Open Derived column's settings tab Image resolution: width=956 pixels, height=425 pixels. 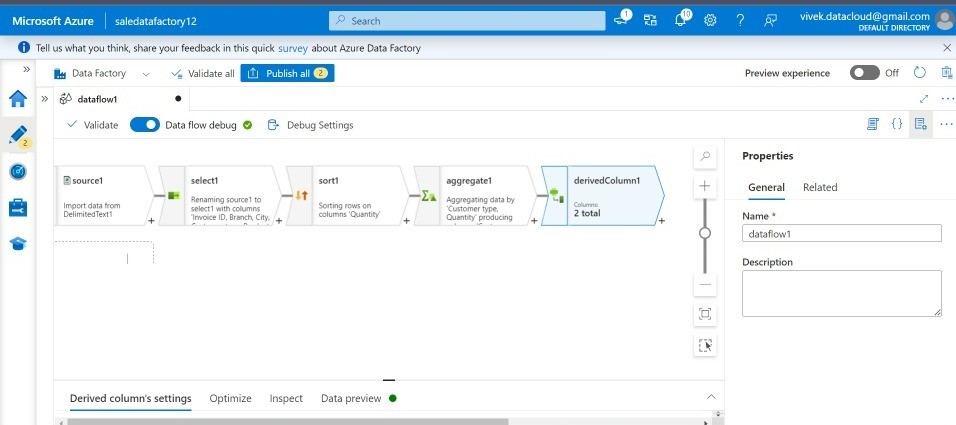[x=130, y=398]
